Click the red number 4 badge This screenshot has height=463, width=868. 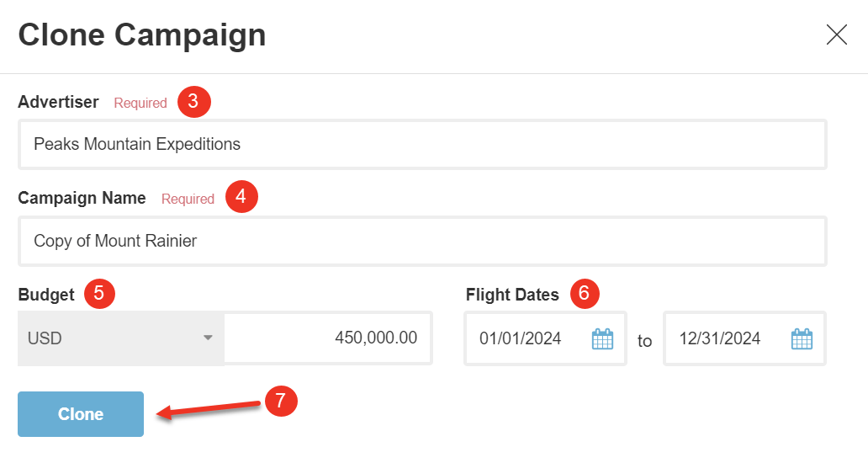(x=241, y=198)
